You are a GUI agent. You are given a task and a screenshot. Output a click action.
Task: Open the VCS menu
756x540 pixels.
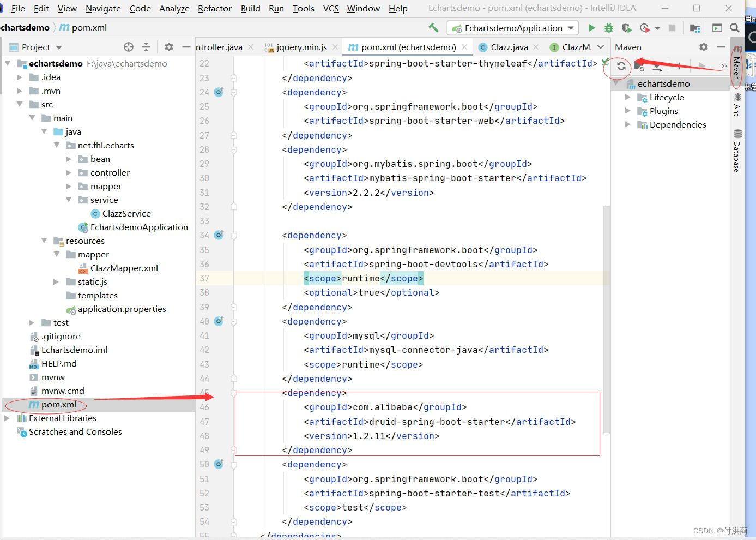coord(331,8)
